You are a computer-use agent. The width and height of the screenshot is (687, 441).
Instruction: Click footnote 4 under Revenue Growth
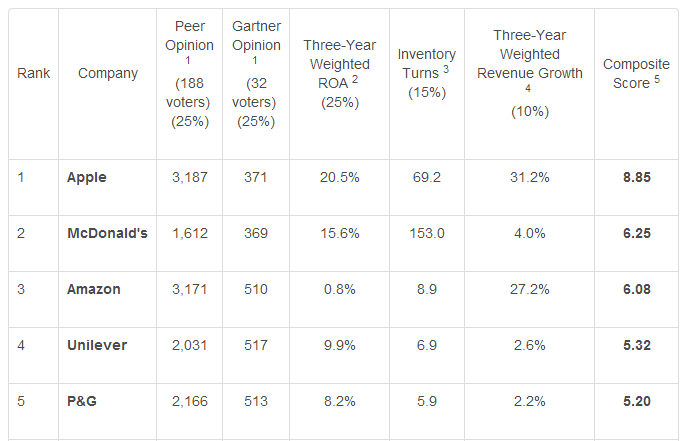coord(528,88)
